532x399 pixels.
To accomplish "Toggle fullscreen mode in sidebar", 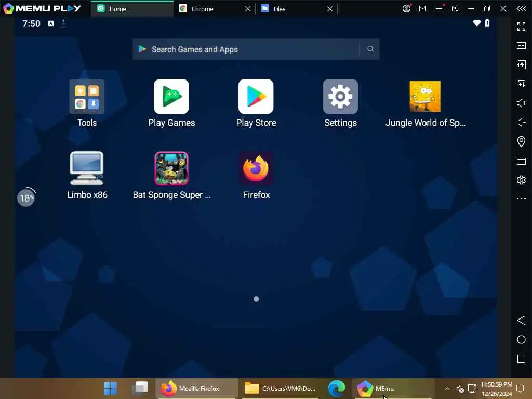I will (521, 26).
